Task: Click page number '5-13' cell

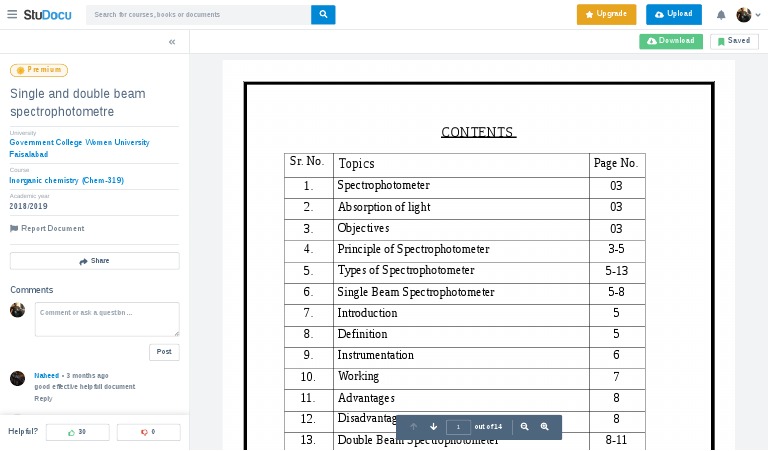Action: pos(617,271)
